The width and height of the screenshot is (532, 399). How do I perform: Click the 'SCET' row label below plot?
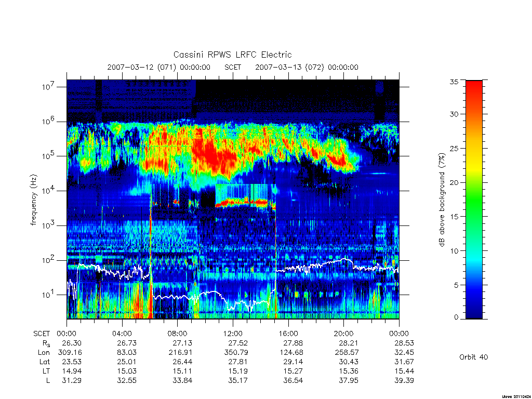[42, 334]
